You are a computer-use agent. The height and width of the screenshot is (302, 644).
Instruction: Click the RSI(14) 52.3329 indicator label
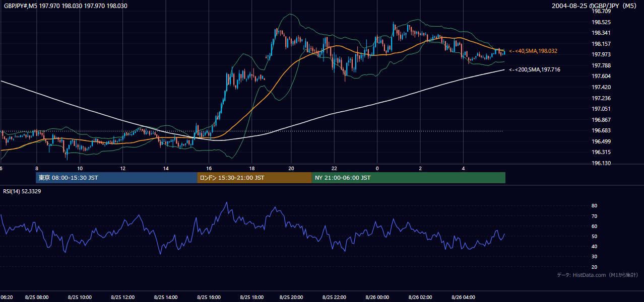pyautogui.click(x=22, y=191)
